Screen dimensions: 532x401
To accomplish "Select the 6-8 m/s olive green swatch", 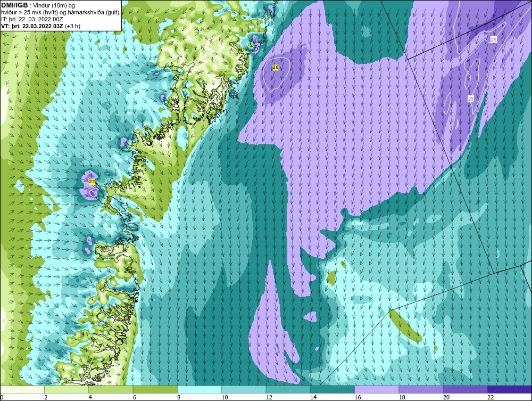I will click(155, 389).
